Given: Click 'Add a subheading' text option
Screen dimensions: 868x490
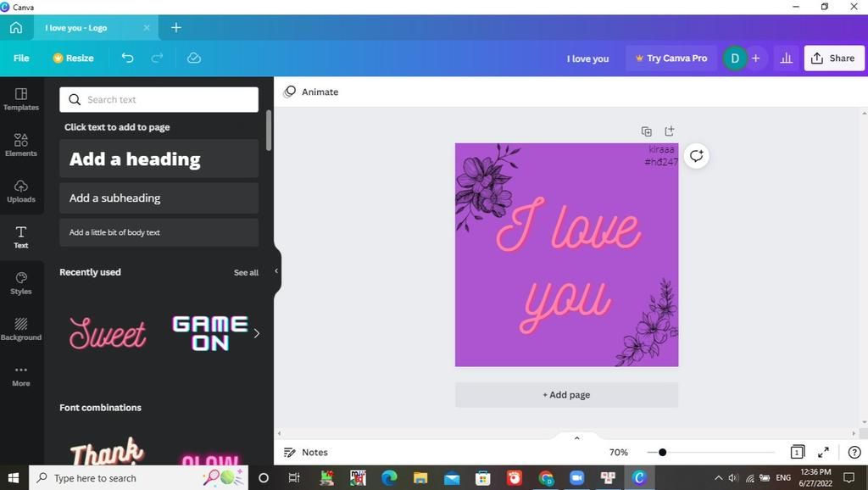Looking at the screenshot, I should [x=159, y=198].
